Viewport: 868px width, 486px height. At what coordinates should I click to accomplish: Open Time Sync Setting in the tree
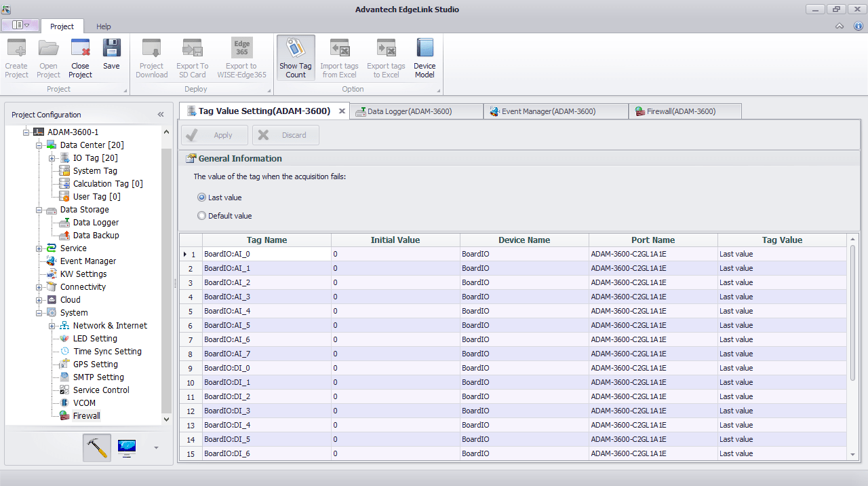[x=107, y=351]
